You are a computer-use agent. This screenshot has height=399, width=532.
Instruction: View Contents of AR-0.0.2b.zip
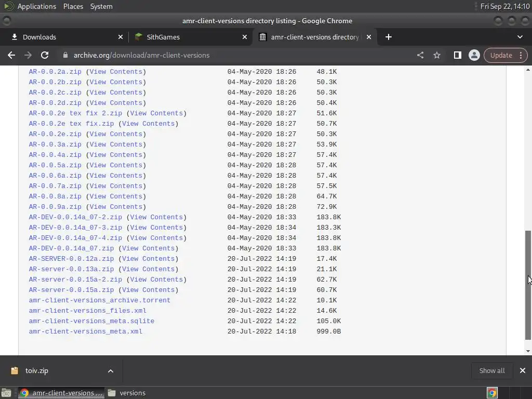coord(116,82)
